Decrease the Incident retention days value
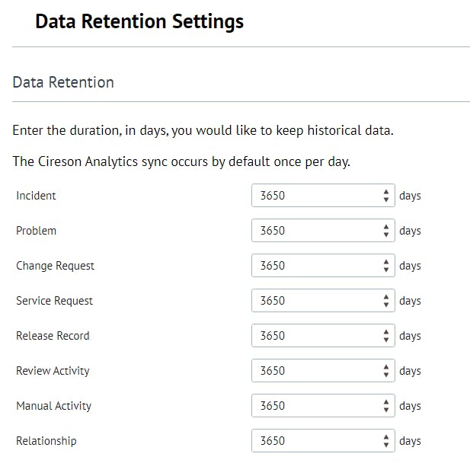The width and height of the screenshot is (470, 476). [x=386, y=200]
